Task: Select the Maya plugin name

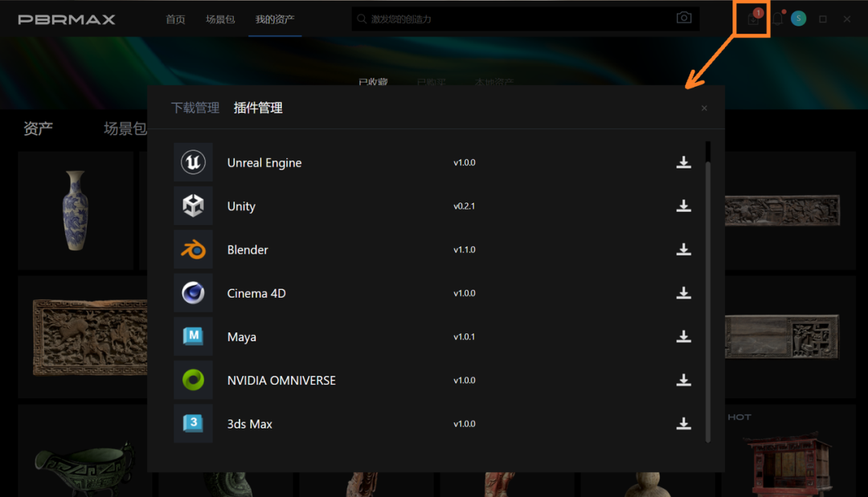Action: pos(241,337)
